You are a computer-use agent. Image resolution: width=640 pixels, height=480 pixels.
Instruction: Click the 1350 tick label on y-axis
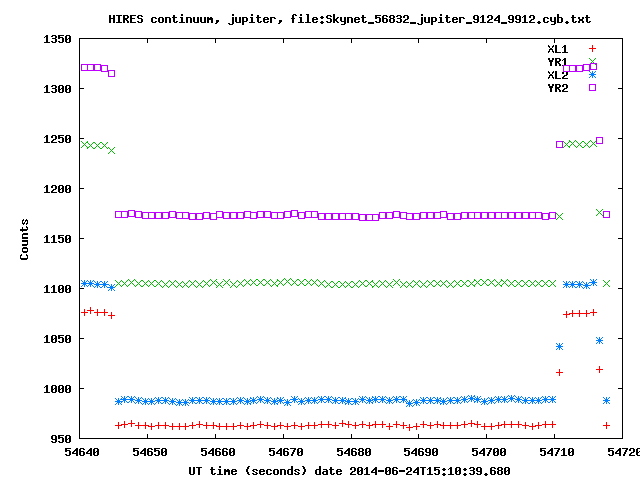point(55,39)
